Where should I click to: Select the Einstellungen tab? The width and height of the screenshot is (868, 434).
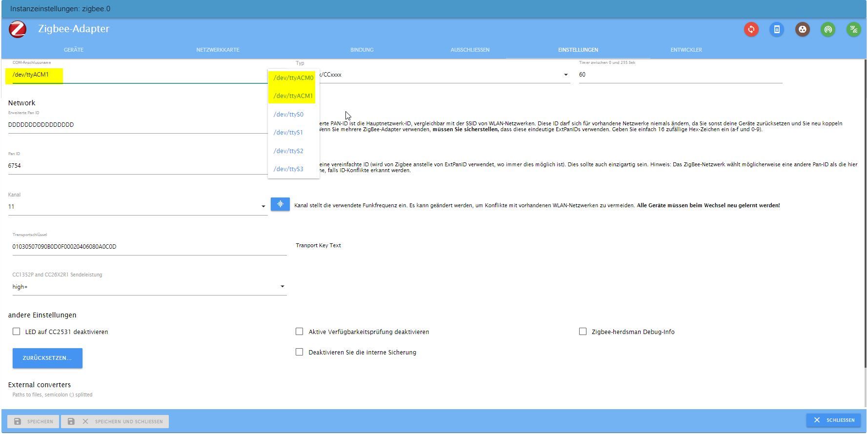[x=578, y=50]
